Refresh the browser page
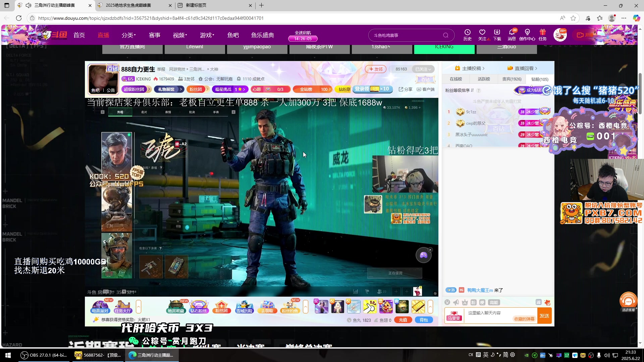The width and height of the screenshot is (644, 362). (x=19, y=18)
